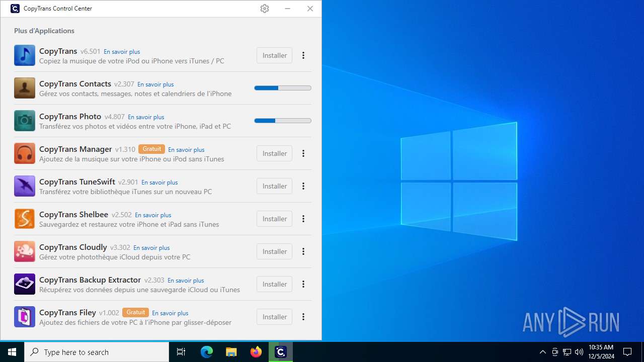Viewport: 644px width, 362px height.
Task: Open network icon in system tray
Action: 567,352
